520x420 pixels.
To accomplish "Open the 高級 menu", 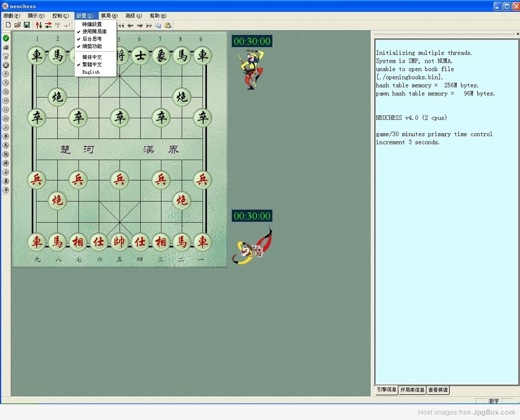I will pos(134,16).
